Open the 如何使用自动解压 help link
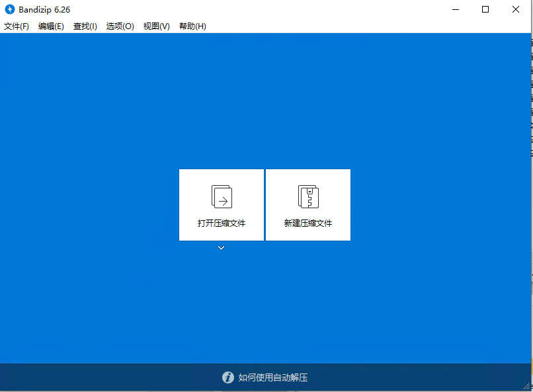This screenshot has height=392, width=533. [x=273, y=377]
